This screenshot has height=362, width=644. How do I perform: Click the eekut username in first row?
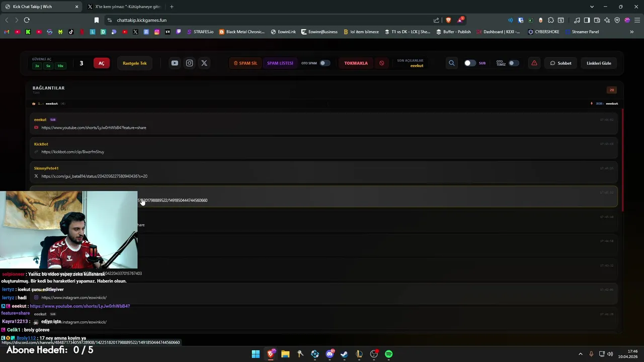(x=40, y=120)
